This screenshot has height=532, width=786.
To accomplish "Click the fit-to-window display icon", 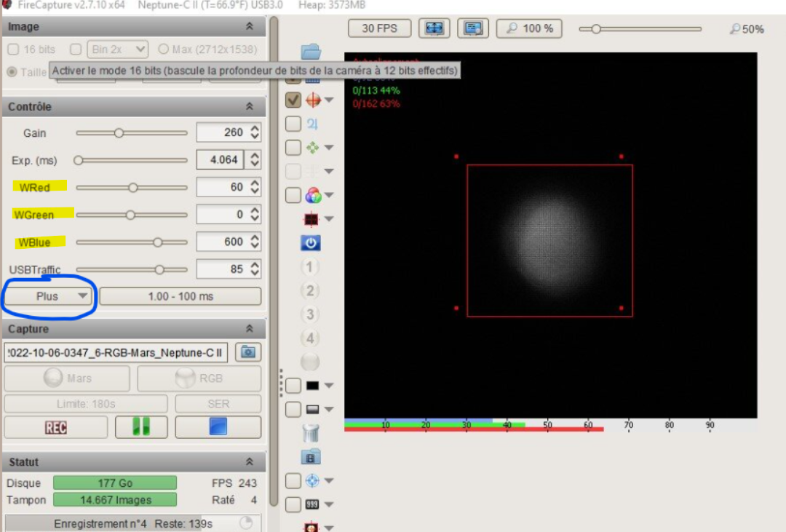I will click(x=434, y=28).
